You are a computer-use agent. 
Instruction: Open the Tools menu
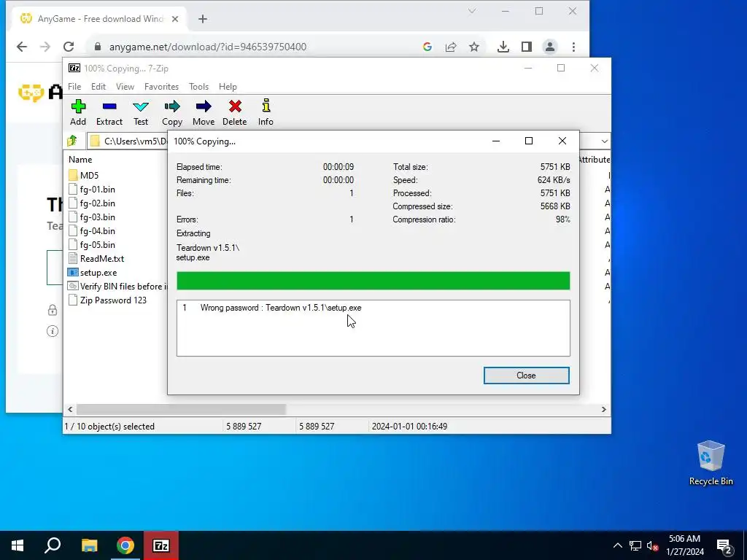click(198, 87)
